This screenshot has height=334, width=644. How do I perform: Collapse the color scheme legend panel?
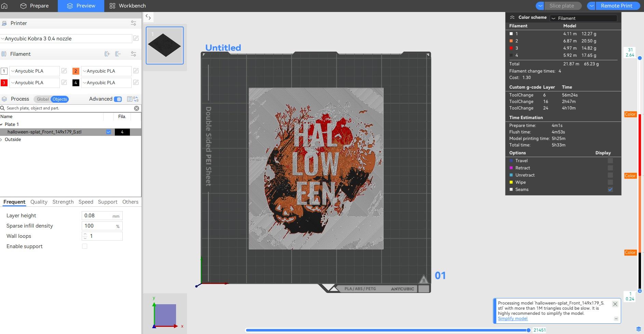pyautogui.click(x=512, y=17)
